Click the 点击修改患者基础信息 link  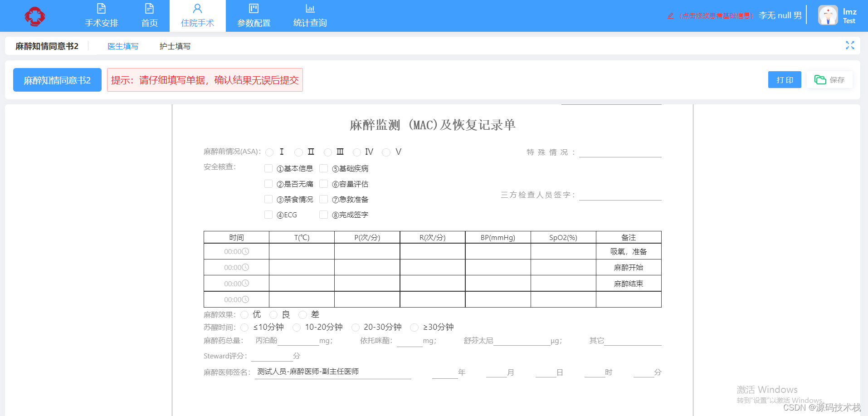point(716,16)
